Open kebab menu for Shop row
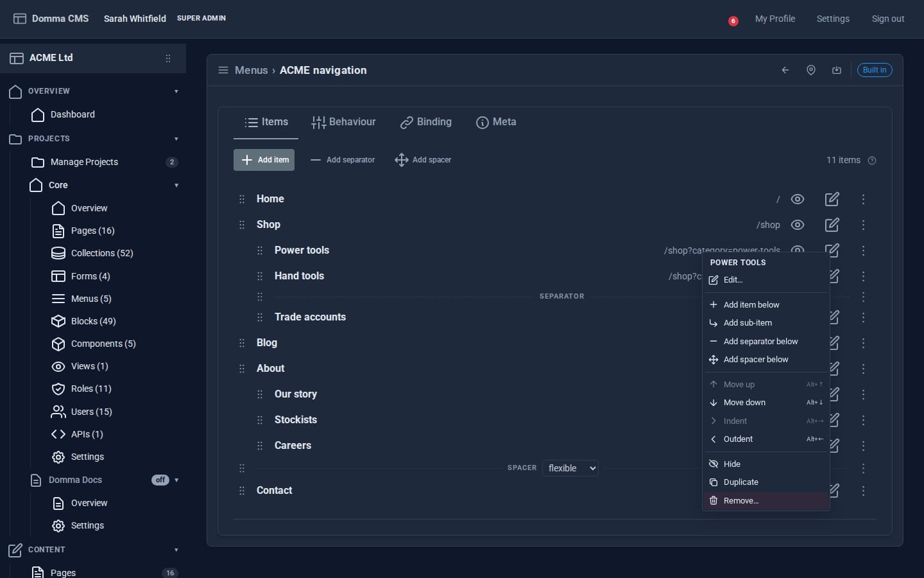Viewport: 924px width, 578px height. tap(863, 225)
